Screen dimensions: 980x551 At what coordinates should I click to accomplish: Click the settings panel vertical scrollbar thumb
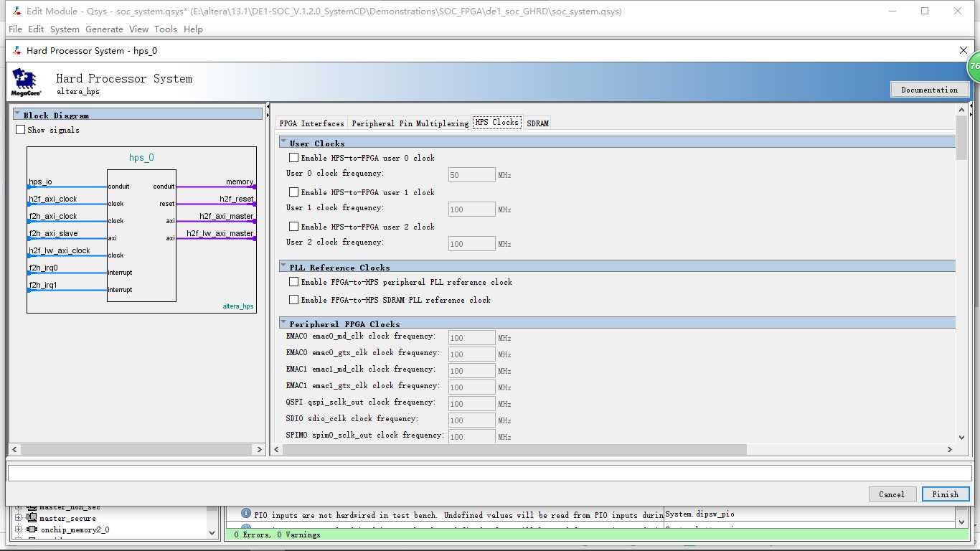[x=961, y=138]
